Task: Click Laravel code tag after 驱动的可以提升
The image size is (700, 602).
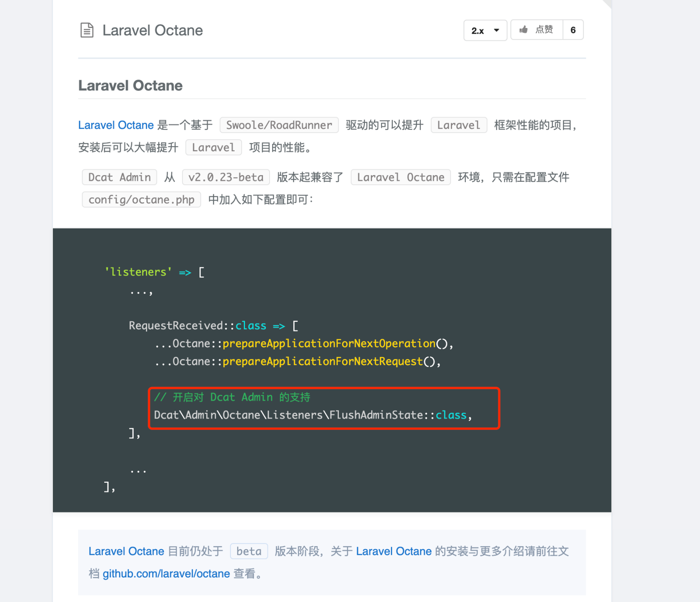Action: (x=459, y=125)
